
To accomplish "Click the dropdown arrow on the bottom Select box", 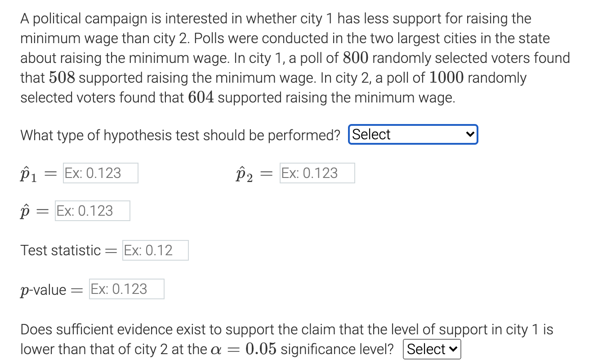I will point(453,349).
